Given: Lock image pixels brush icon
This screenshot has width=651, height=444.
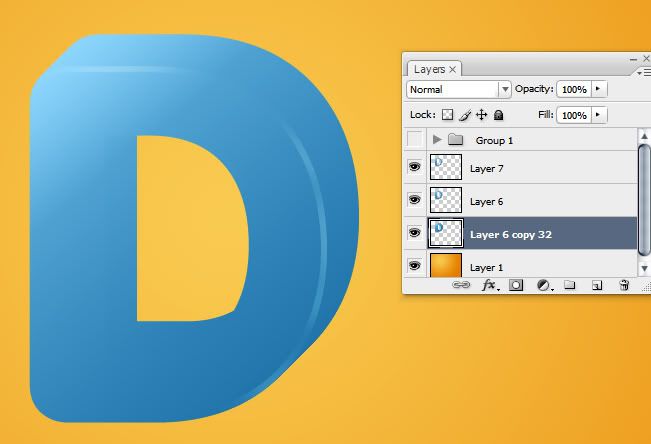Looking at the screenshot, I should point(465,115).
